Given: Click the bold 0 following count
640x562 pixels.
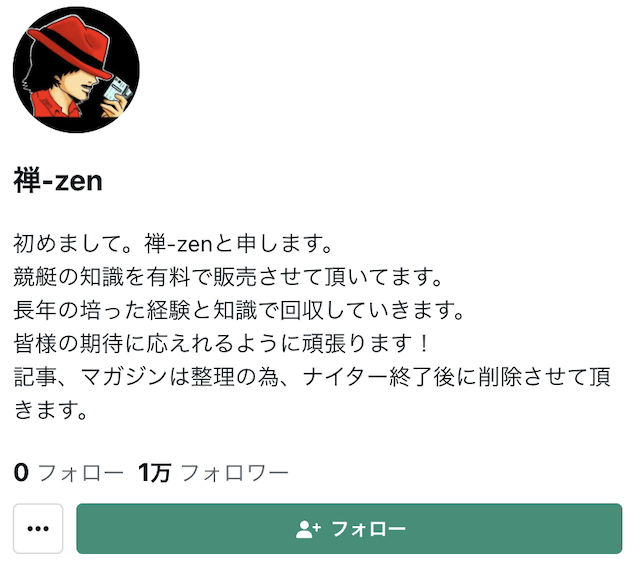Looking at the screenshot, I should point(21,473).
